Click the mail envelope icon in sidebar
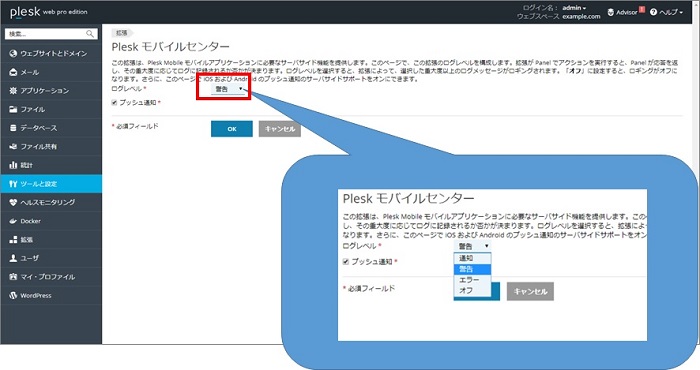This screenshot has width=700, height=370. 13,72
